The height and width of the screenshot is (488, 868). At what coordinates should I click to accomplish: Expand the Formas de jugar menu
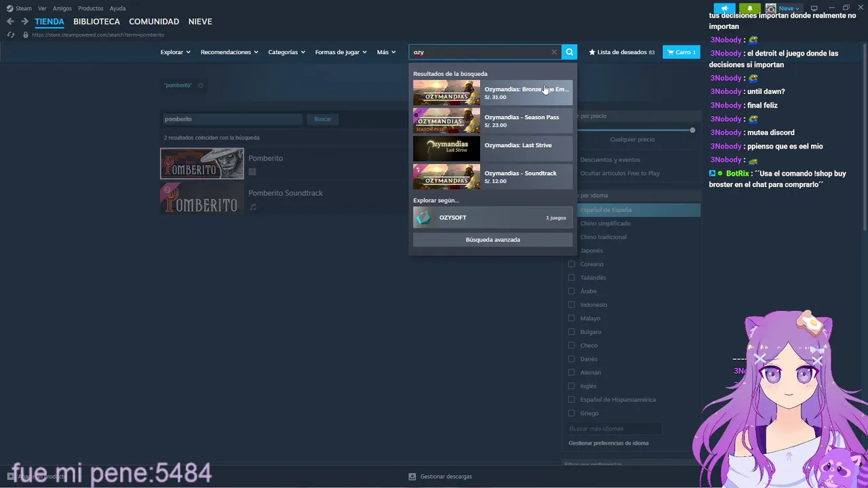tap(341, 52)
